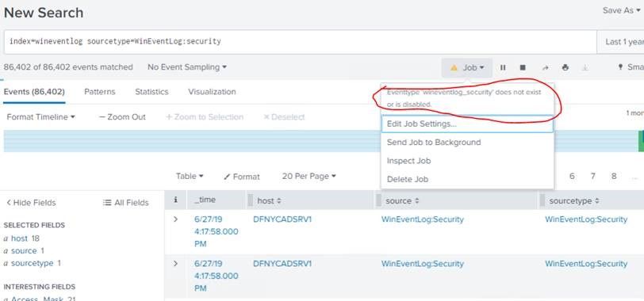Open the Job menu with warning icon
The width and height of the screenshot is (644, 301).
coord(467,67)
